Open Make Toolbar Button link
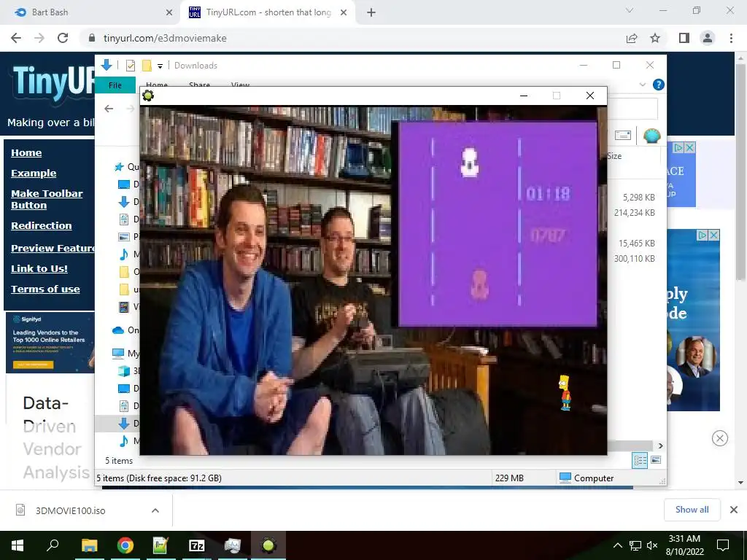 point(47,200)
